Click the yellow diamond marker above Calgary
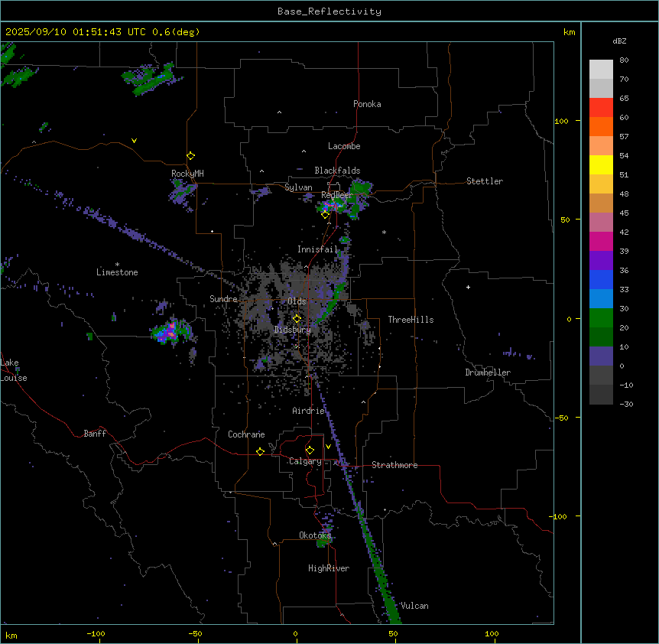659x644 pixels. coord(310,450)
